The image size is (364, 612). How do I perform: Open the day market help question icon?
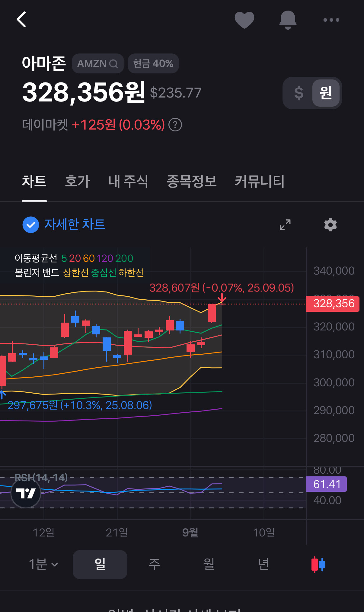[175, 124]
